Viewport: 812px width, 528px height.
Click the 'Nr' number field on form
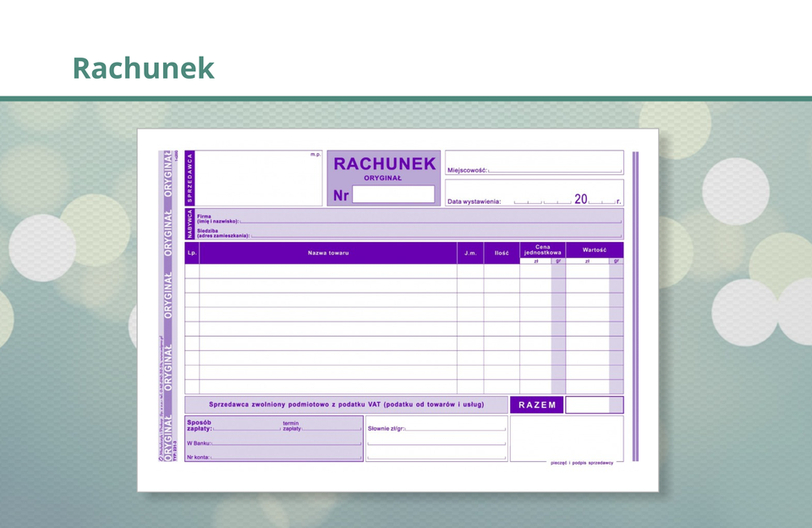point(393,195)
